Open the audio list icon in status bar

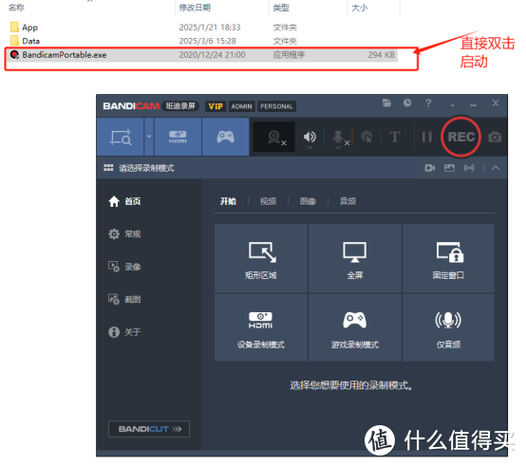click(469, 168)
